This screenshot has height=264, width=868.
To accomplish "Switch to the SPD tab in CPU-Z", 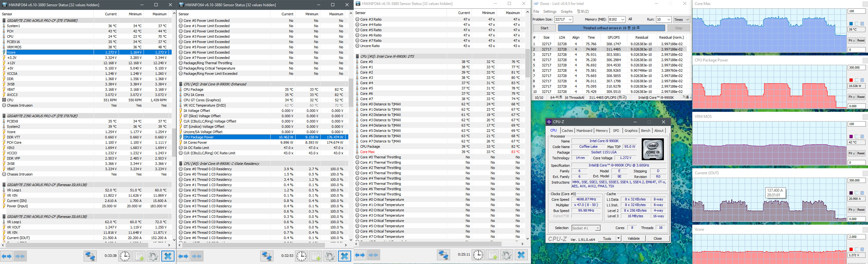I will tap(616, 131).
